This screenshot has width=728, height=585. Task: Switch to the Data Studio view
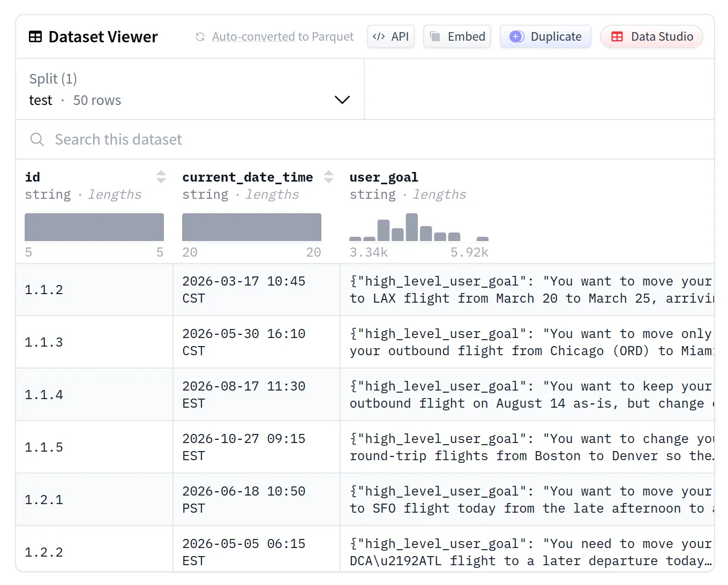coord(651,36)
